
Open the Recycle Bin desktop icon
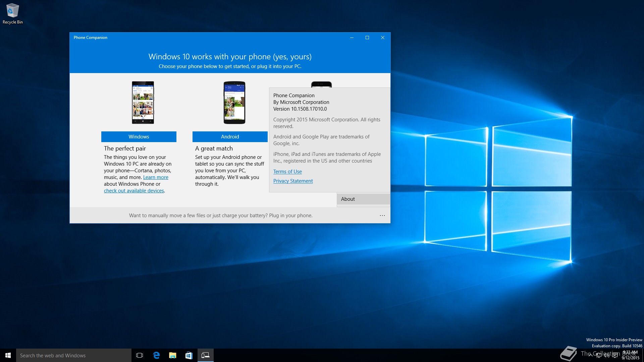13,14
